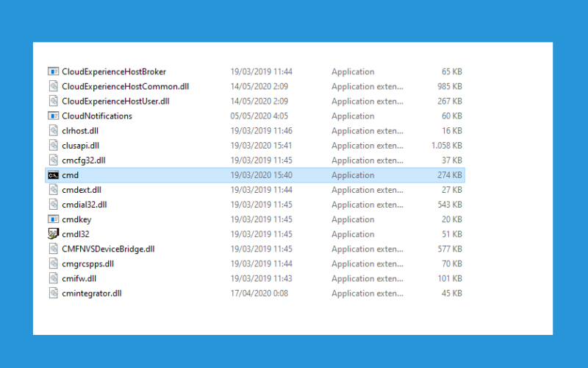The image size is (588, 368).
Task: Click the CloudNotifications application icon
Action: pyautogui.click(x=53, y=116)
